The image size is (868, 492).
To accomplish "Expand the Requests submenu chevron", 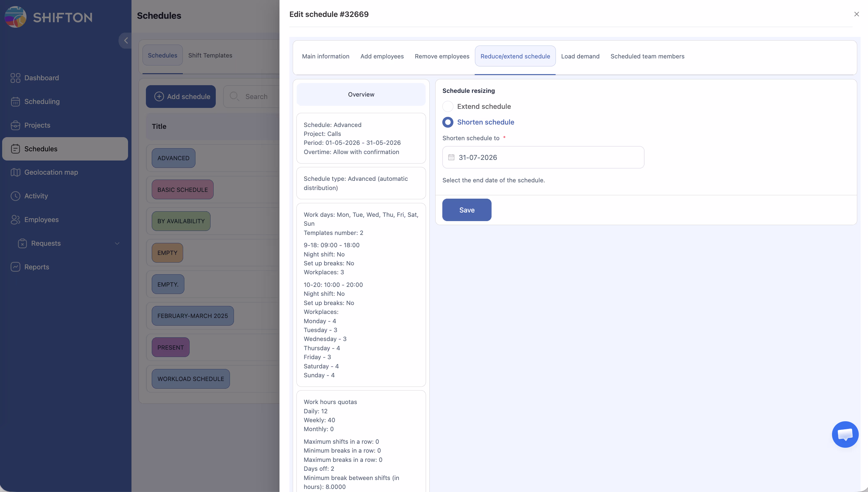I will coord(117,243).
